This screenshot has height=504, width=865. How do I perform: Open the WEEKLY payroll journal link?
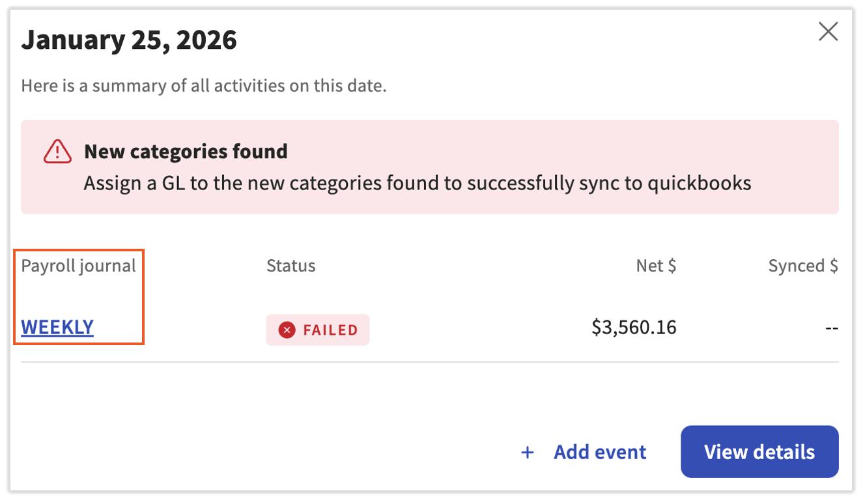pos(57,327)
